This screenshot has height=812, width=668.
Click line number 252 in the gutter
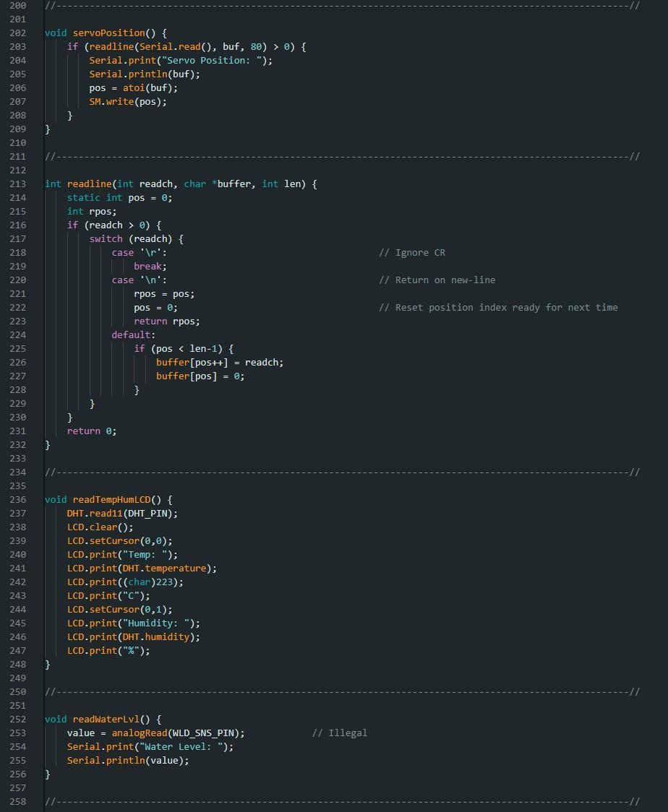click(17, 719)
